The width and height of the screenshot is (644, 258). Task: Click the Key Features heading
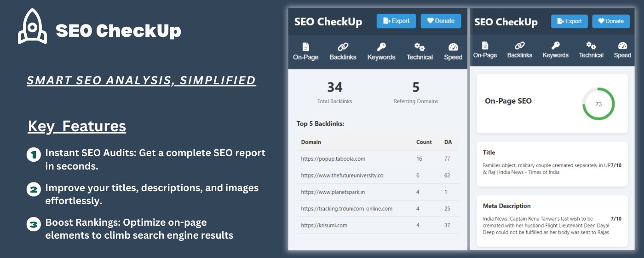point(77,126)
